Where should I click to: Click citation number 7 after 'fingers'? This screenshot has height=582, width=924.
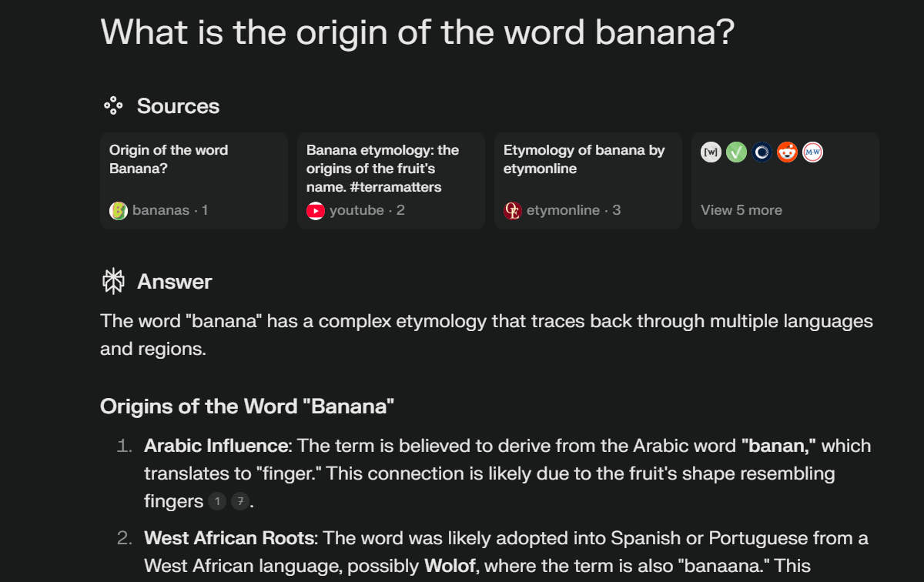pos(240,502)
